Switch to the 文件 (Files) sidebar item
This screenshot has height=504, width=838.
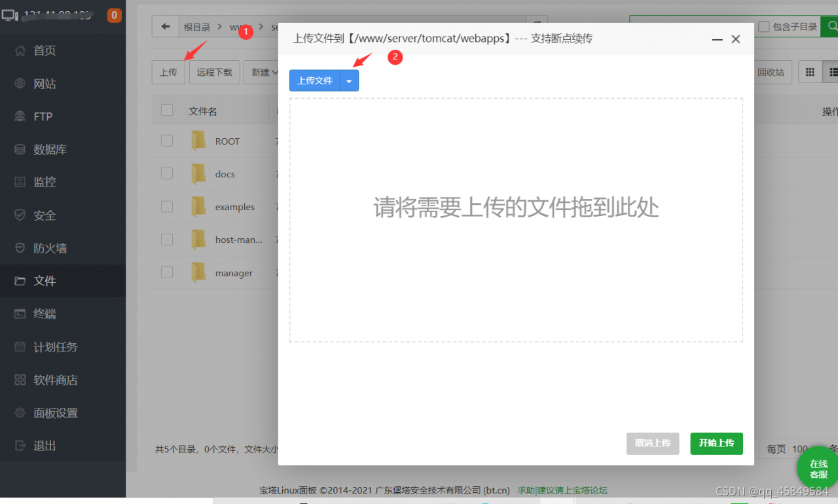point(45,281)
